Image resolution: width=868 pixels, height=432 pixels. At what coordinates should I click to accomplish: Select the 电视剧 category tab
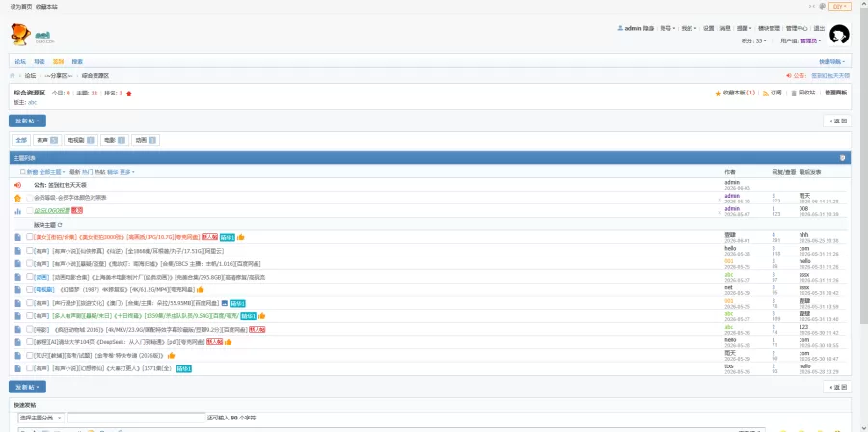(x=81, y=141)
